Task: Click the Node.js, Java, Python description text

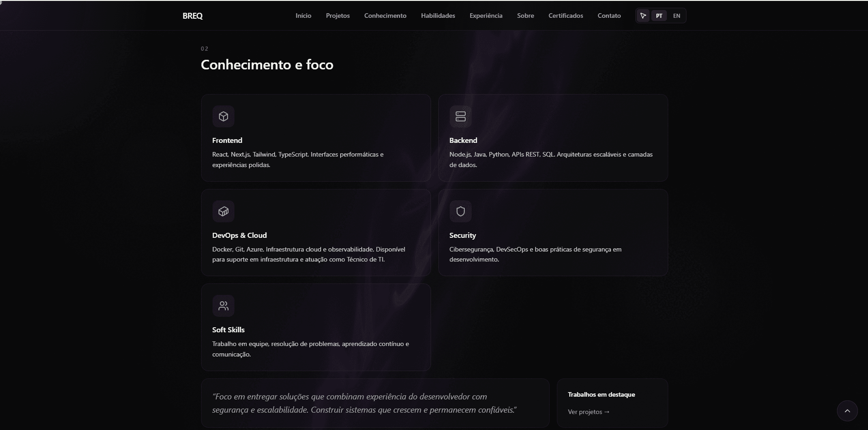Action: coord(551,160)
